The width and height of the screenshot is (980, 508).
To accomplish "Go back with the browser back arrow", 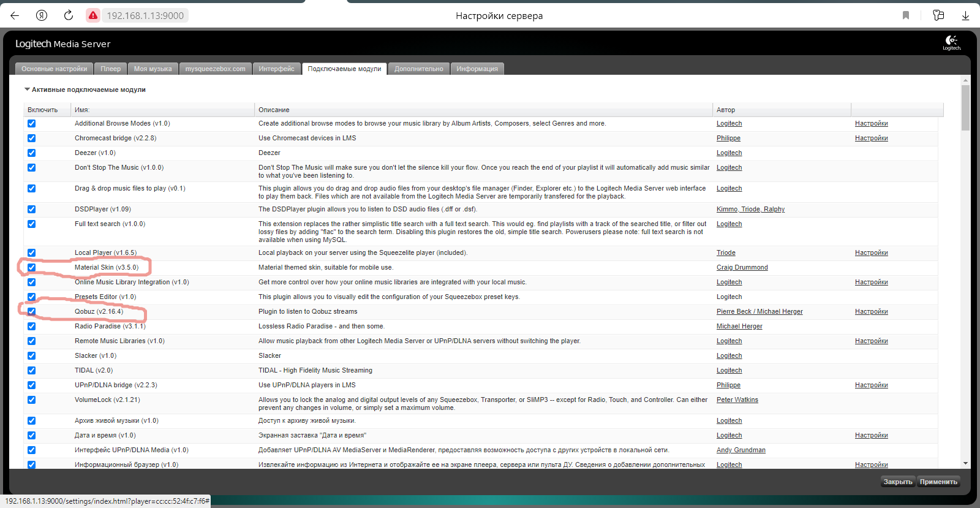I will pyautogui.click(x=15, y=15).
